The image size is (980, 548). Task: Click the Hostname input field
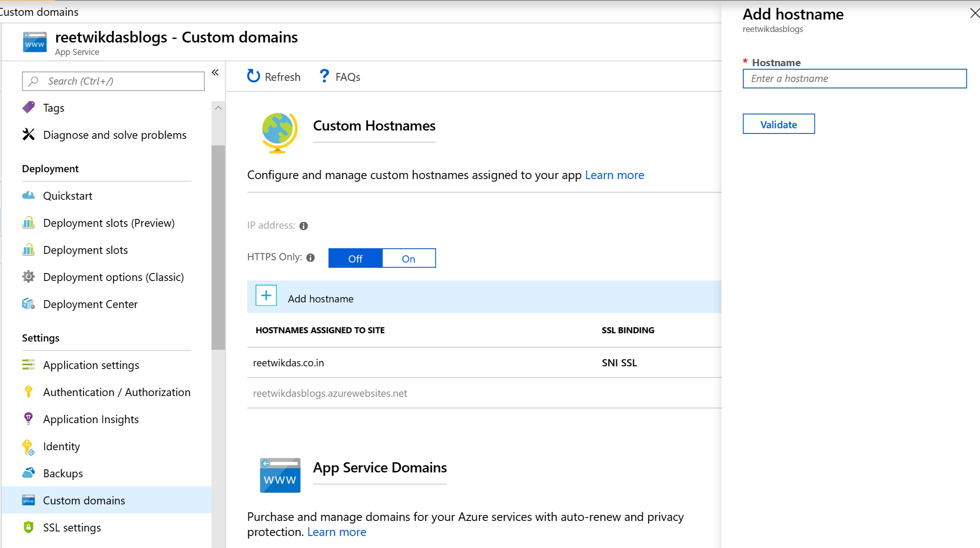[x=854, y=79]
